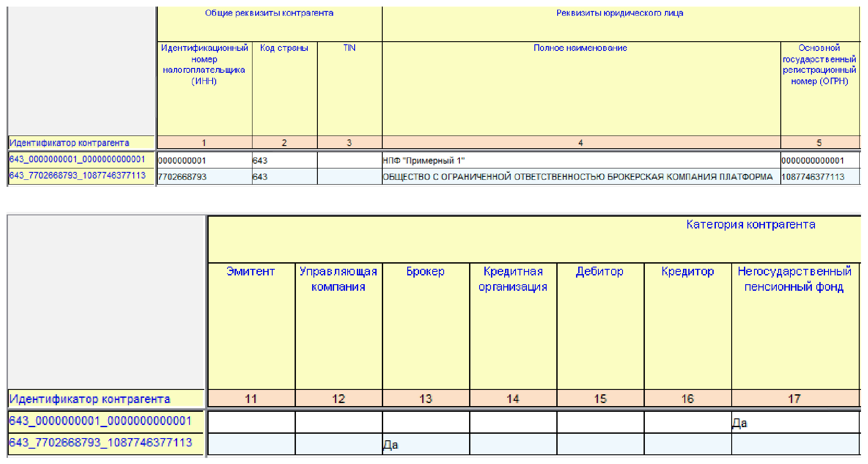The height and width of the screenshot is (464, 868).
Task: Select name cell НПФ "Примерный 1"
Action: (581, 160)
